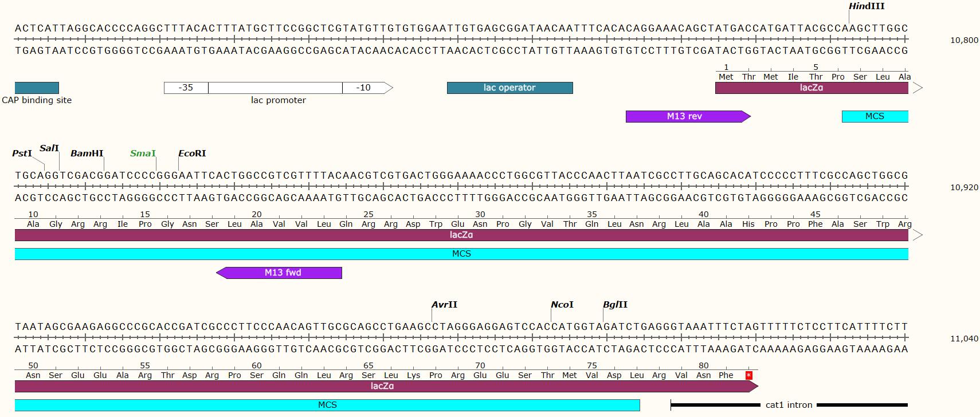Image resolution: width=980 pixels, height=417 pixels.
Task: Select the PstI enzyme site label
Action: pyautogui.click(x=22, y=154)
